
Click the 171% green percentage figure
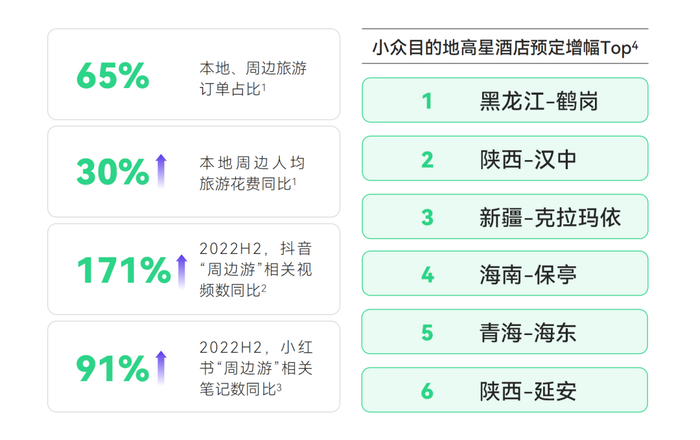[123, 270]
